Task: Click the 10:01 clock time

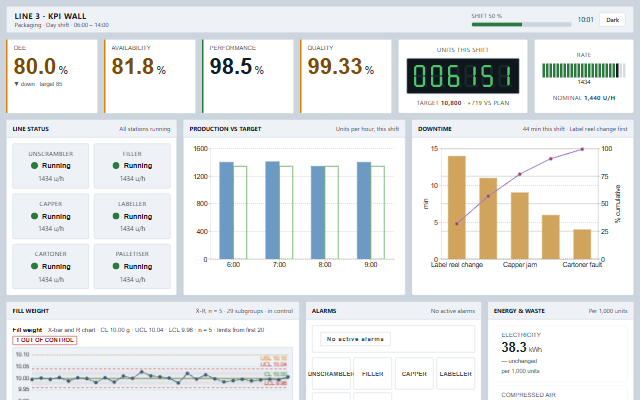Action: pyautogui.click(x=585, y=20)
